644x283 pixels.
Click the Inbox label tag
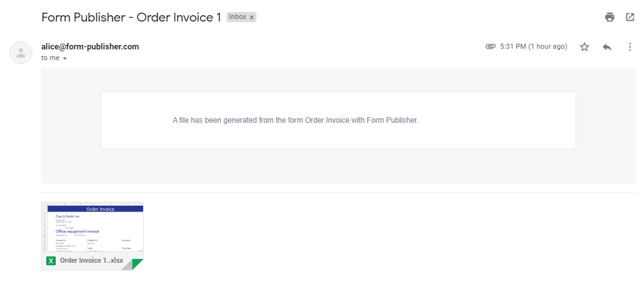point(238,17)
